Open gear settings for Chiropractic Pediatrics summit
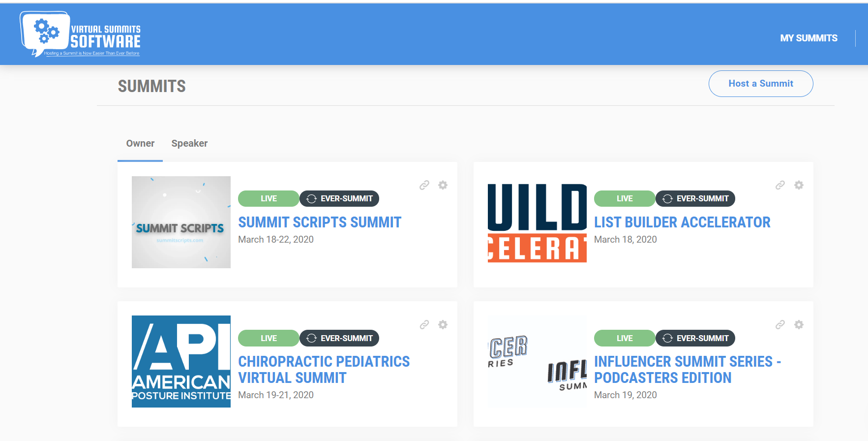The image size is (868, 441). click(443, 325)
